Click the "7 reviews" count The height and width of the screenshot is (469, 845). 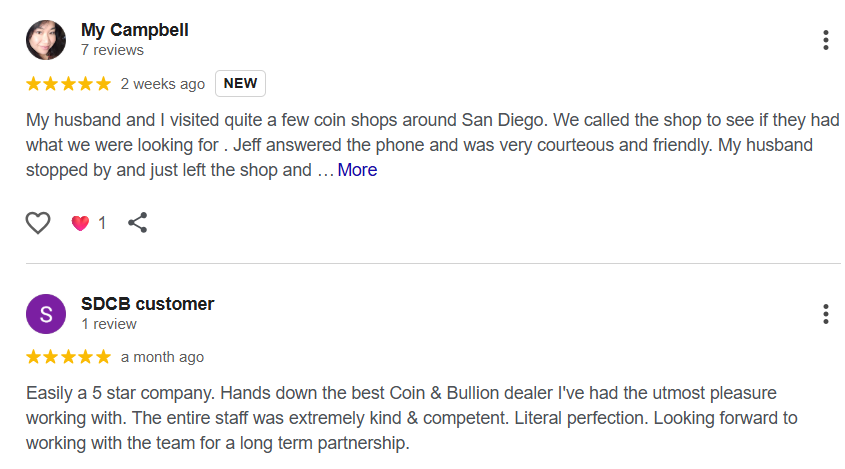coord(112,50)
